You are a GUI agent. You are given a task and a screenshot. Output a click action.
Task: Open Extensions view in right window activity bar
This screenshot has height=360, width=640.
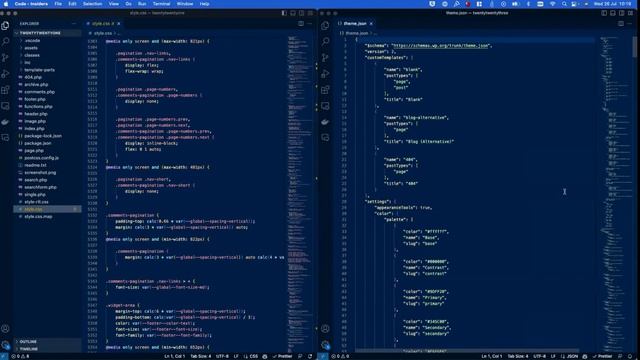325,90
